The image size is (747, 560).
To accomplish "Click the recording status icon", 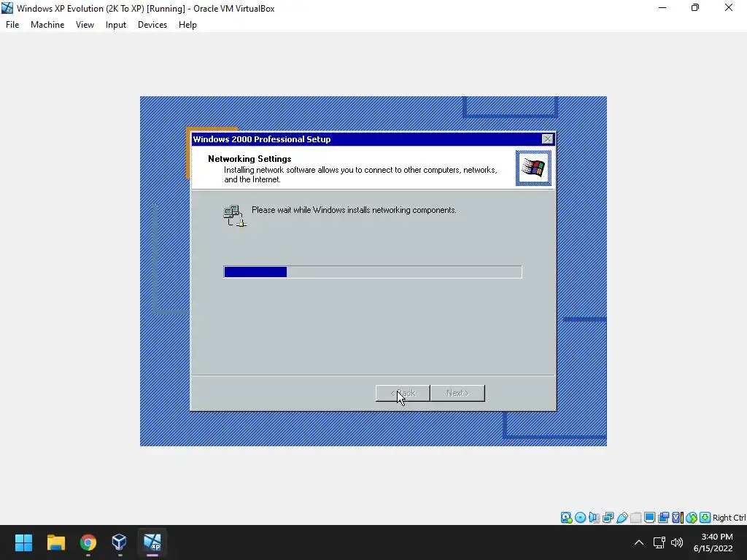I will coord(663,518).
